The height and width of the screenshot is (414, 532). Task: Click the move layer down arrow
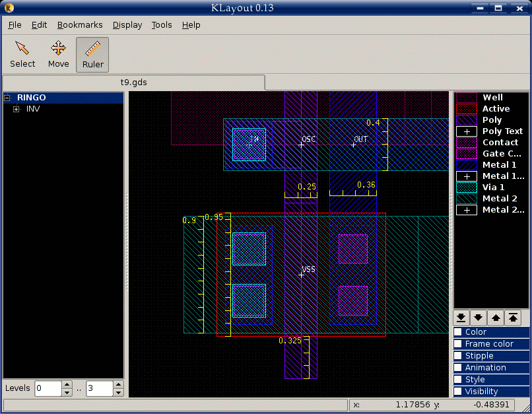[x=479, y=317]
